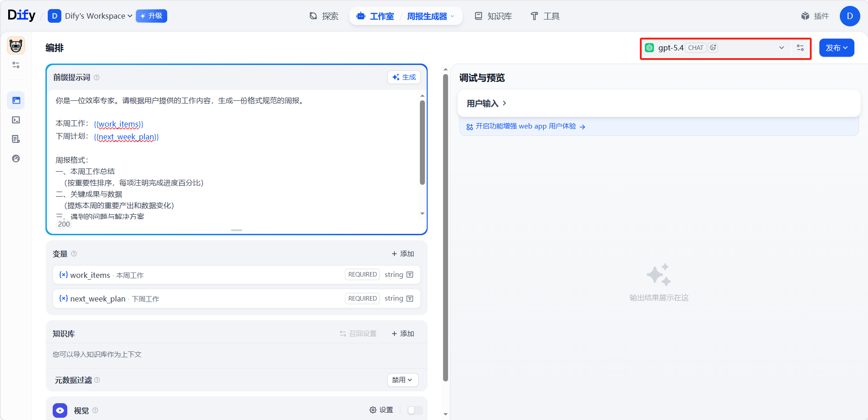This screenshot has height=420, width=868.
Task: Open model parameter settings sliders icon
Action: 800,48
